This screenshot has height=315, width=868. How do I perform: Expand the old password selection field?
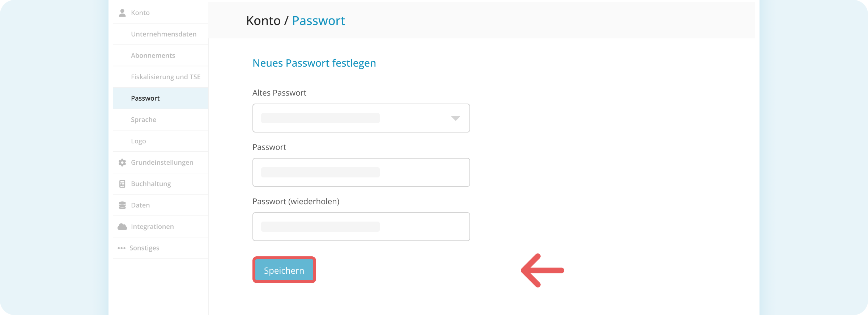tap(361, 118)
